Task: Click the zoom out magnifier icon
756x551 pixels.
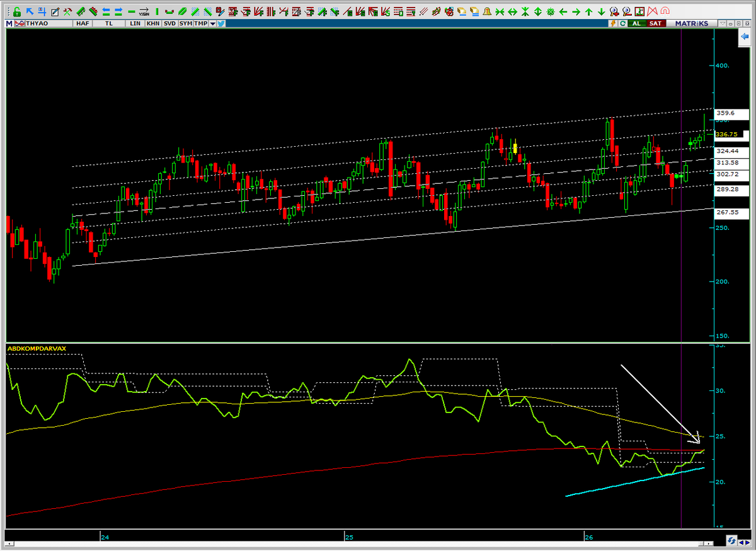Action: pyautogui.click(x=627, y=12)
